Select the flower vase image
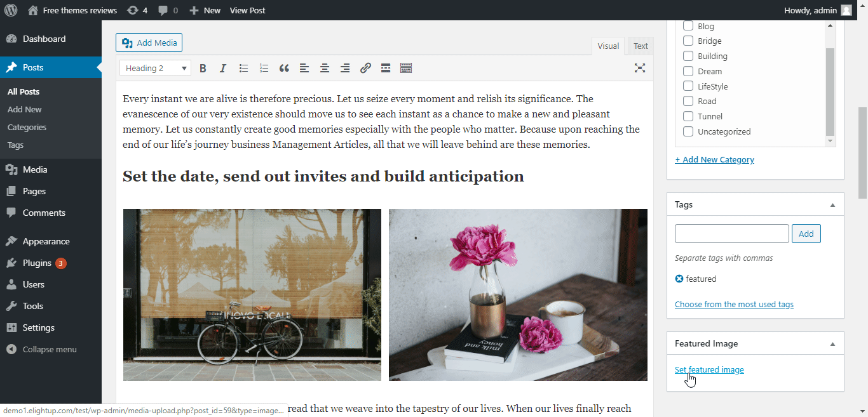This screenshot has width=868, height=417. pos(518,295)
